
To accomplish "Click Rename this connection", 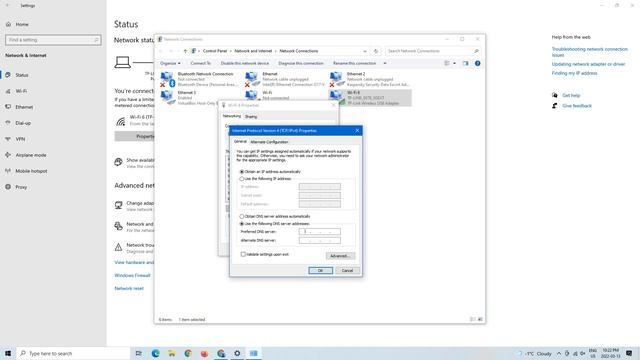I will click(354, 63).
